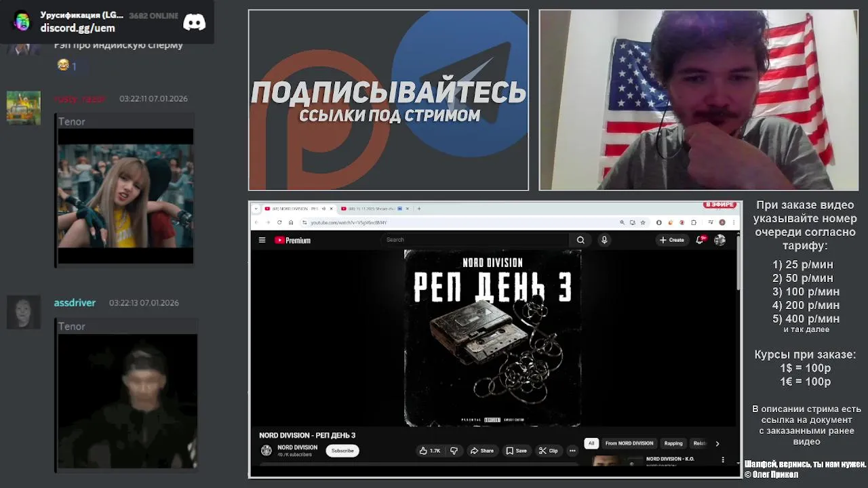
Task: Like the video with thumbs up 1.7K
Action: [x=430, y=451]
